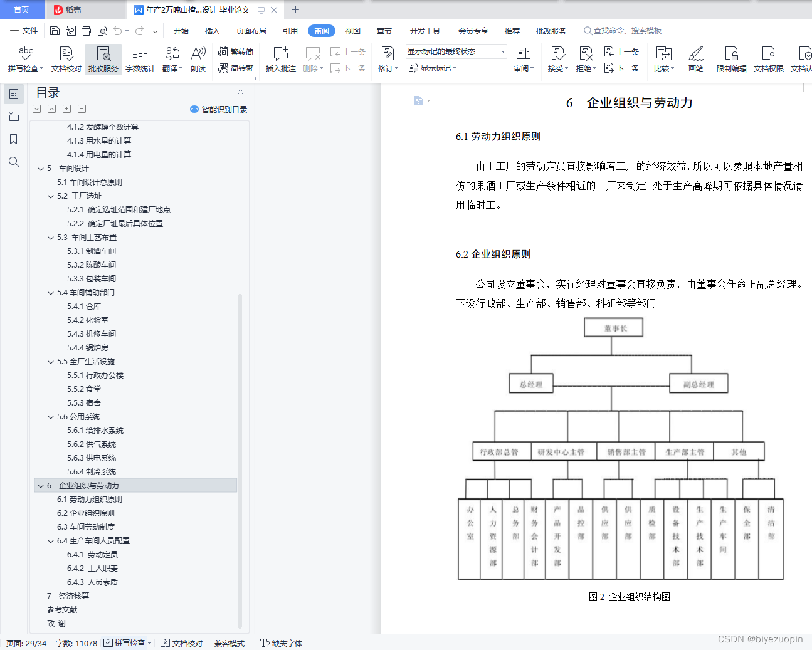Screen dimensions: 812x650
Task: Open the compare documents tool
Action: click(x=664, y=60)
